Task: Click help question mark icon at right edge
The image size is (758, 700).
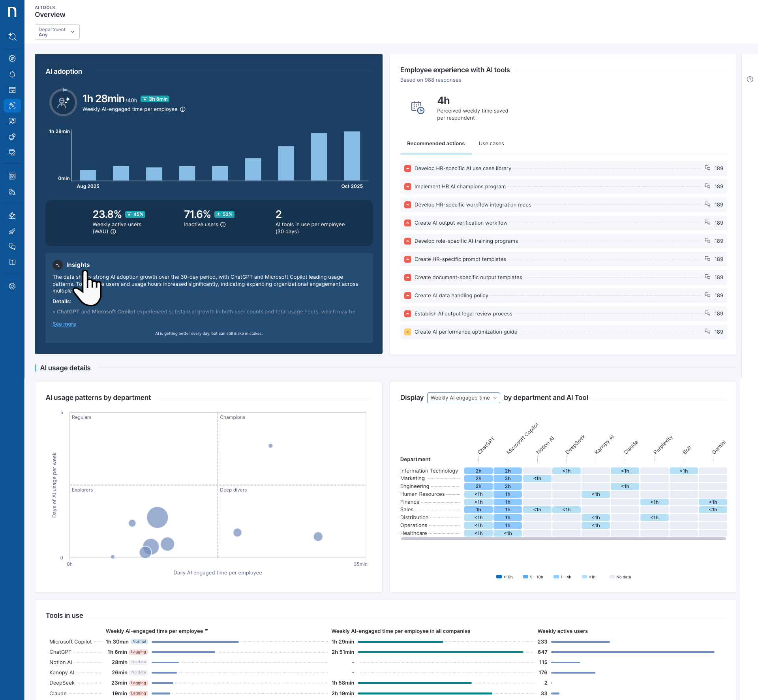Action: click(750, 79)
